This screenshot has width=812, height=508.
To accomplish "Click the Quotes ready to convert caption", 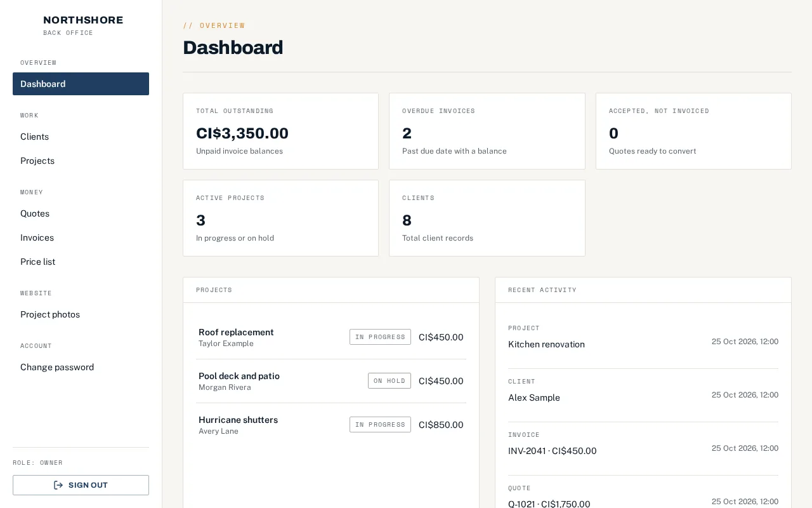I will (652, 151).
